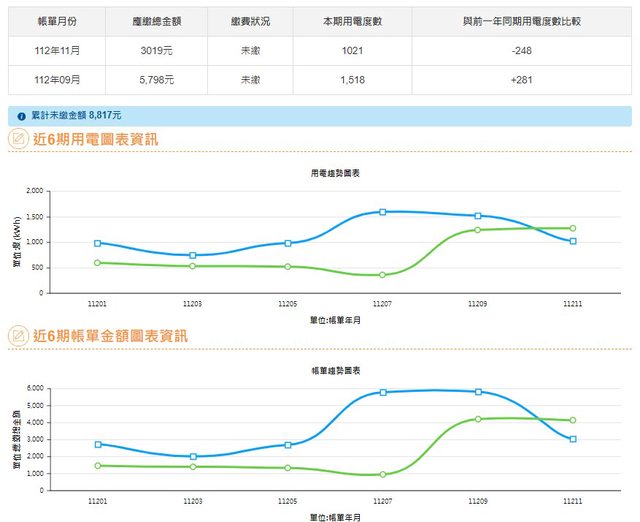The image size is (640, 522).
Task: Click blue square marker at 11201 in bill chart
Action: point(97,444)
